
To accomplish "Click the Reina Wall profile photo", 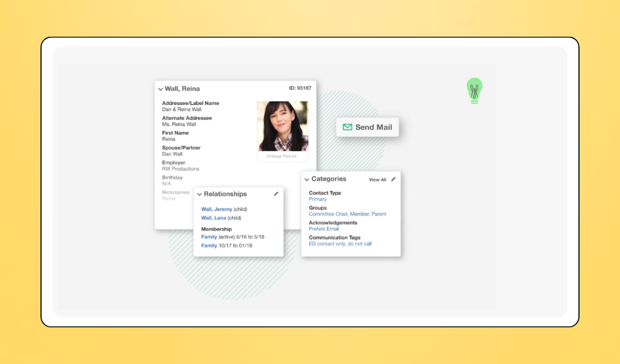I will [x=283, y=126].
